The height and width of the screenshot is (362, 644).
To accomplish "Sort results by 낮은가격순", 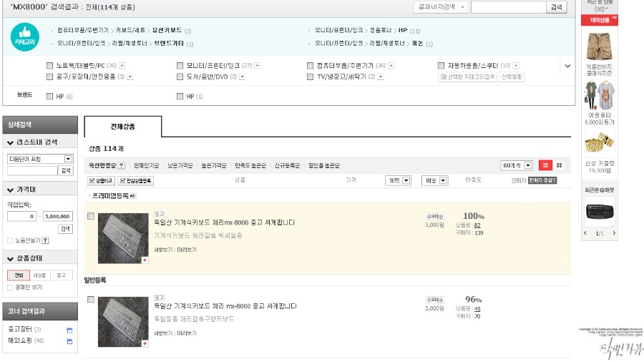I will [180, 165].
